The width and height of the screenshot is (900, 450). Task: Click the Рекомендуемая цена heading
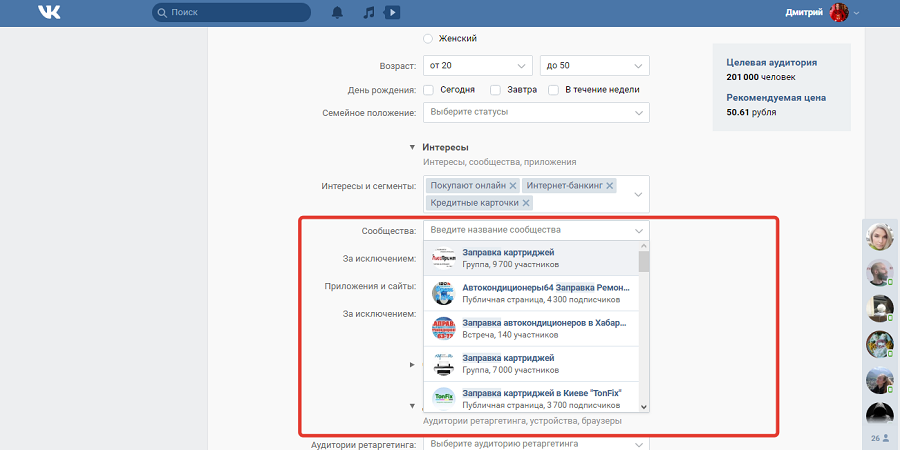(776, 98)
